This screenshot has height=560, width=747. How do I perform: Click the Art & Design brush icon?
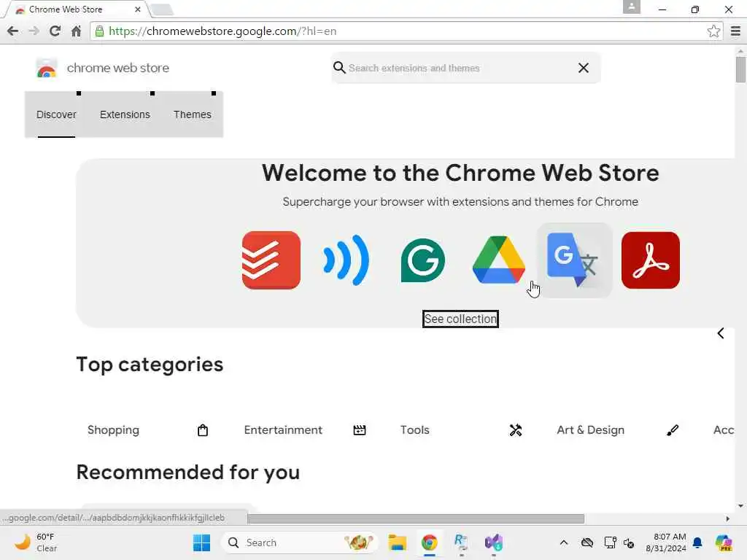(x=672, y=430)
